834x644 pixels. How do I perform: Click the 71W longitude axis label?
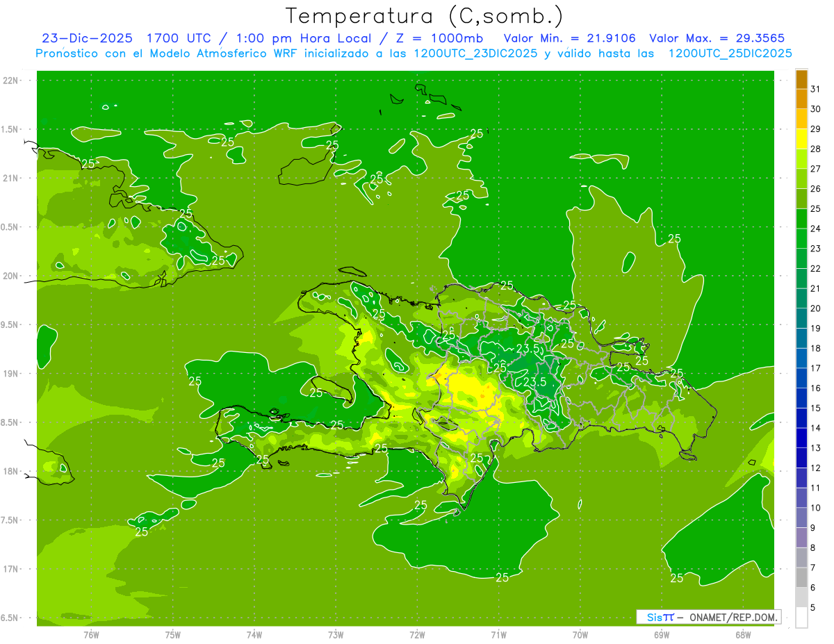[x=498, y=635]
